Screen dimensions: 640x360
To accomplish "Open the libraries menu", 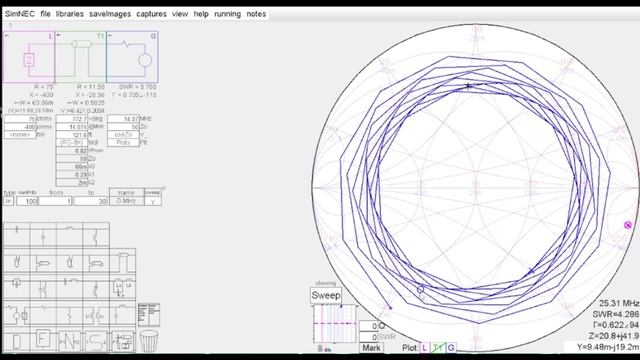I will (x=70, y=14).
